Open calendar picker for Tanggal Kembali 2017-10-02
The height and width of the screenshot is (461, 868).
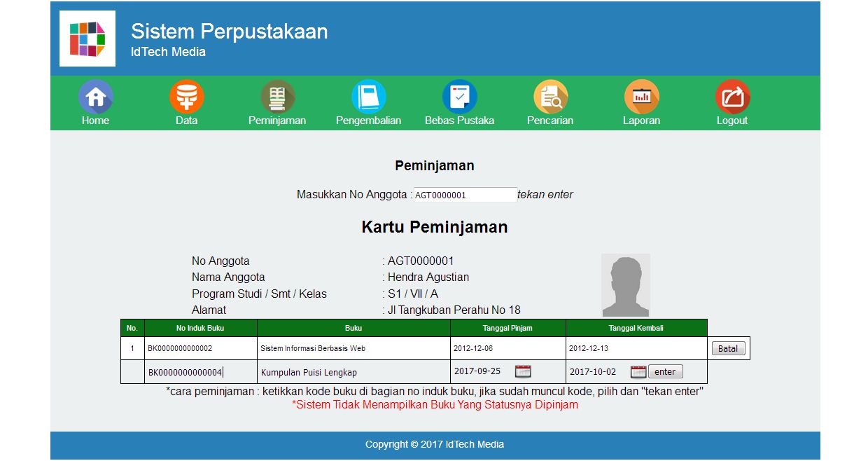[x=638, y=371]
